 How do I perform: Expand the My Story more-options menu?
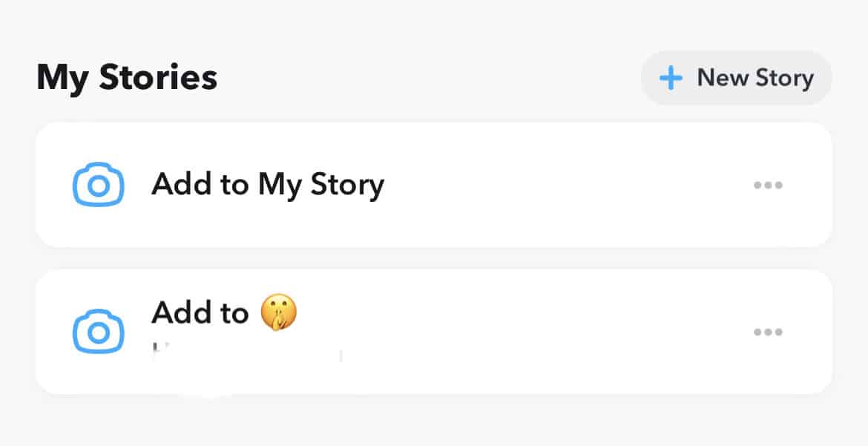tap(768, 185)
